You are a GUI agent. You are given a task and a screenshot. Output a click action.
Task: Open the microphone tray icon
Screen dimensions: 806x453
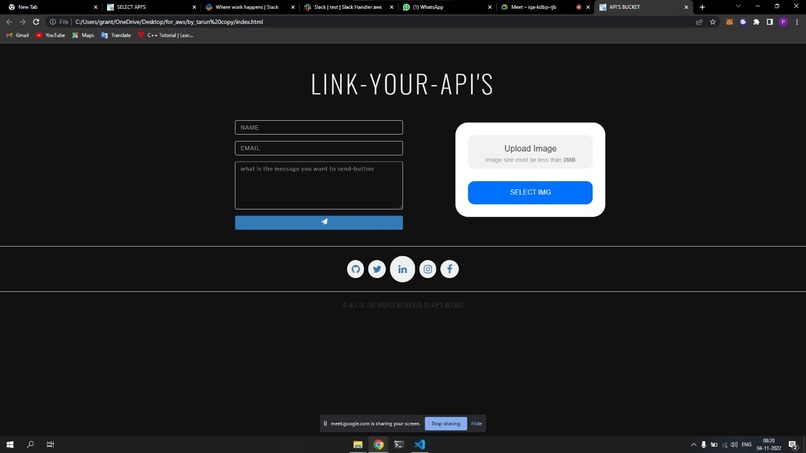coord(703,445)
